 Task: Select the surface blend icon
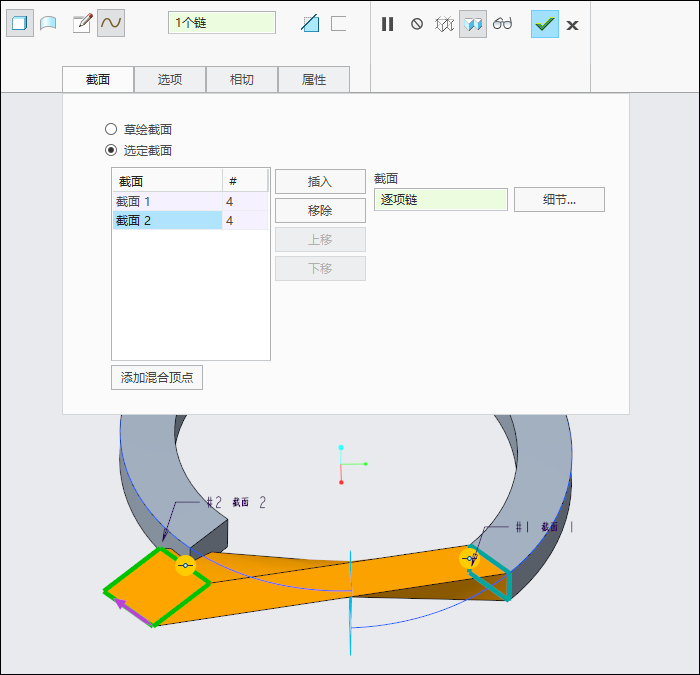coord(48,23)
